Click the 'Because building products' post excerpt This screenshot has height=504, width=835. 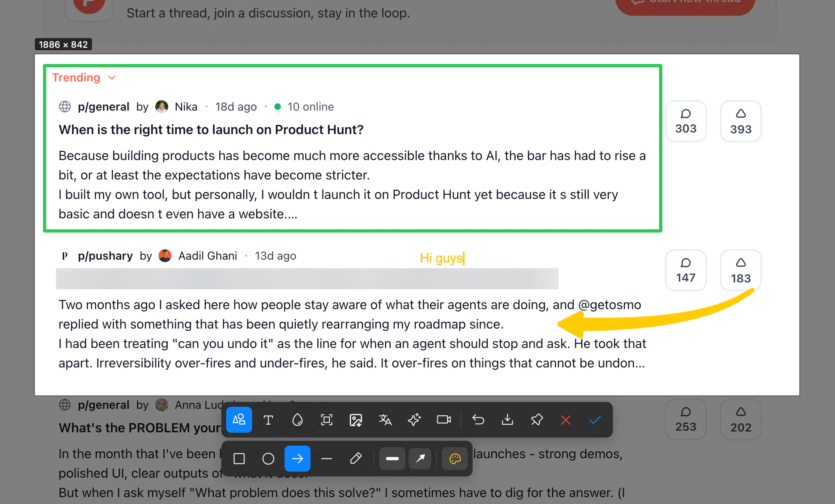(x=352, y=185)
